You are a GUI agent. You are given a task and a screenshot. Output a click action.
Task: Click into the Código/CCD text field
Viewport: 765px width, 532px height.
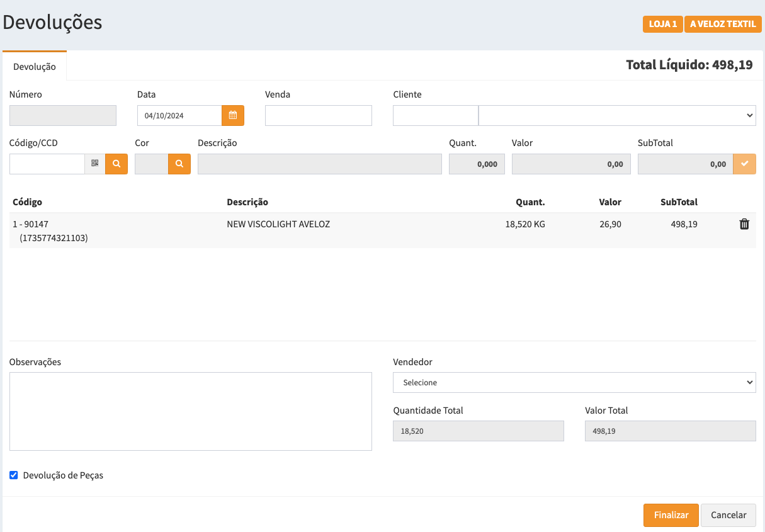pos(47,164)
